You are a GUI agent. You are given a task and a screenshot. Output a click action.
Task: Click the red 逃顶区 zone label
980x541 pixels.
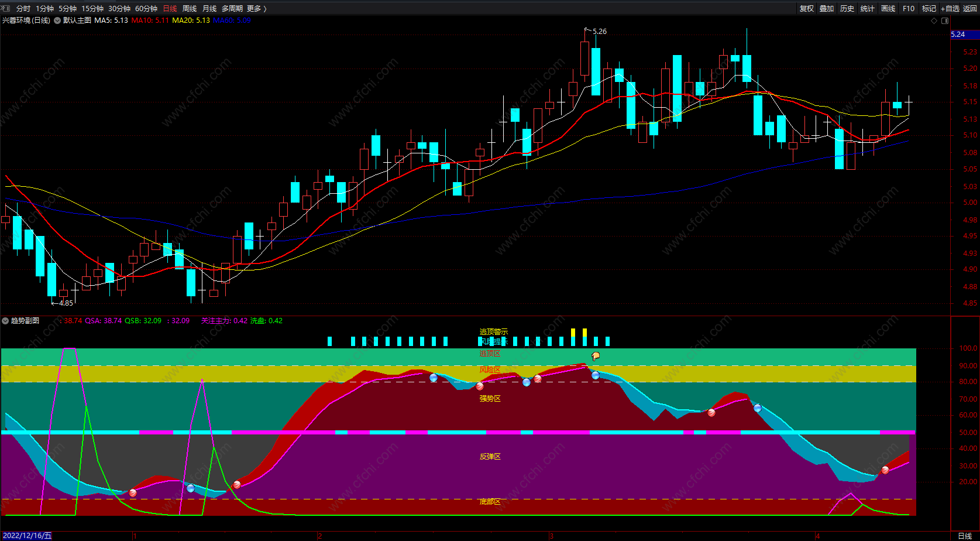coord(490,354)
